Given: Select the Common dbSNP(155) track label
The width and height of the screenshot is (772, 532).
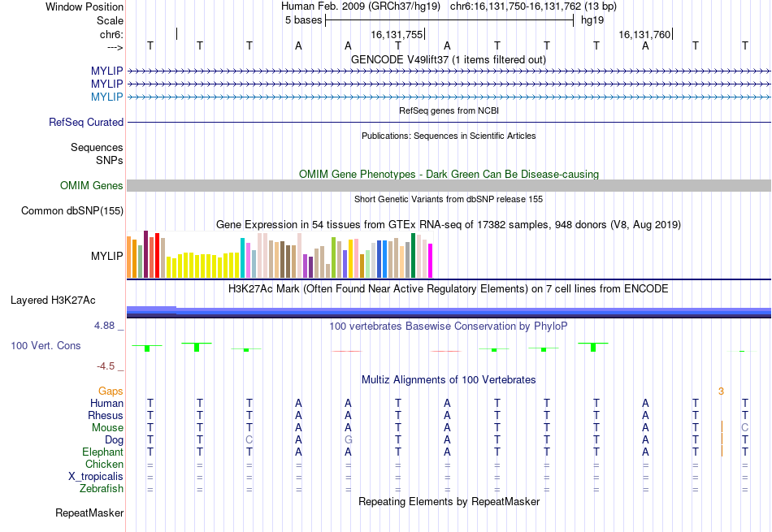Looking at the screenshot, I should (72, 210).
